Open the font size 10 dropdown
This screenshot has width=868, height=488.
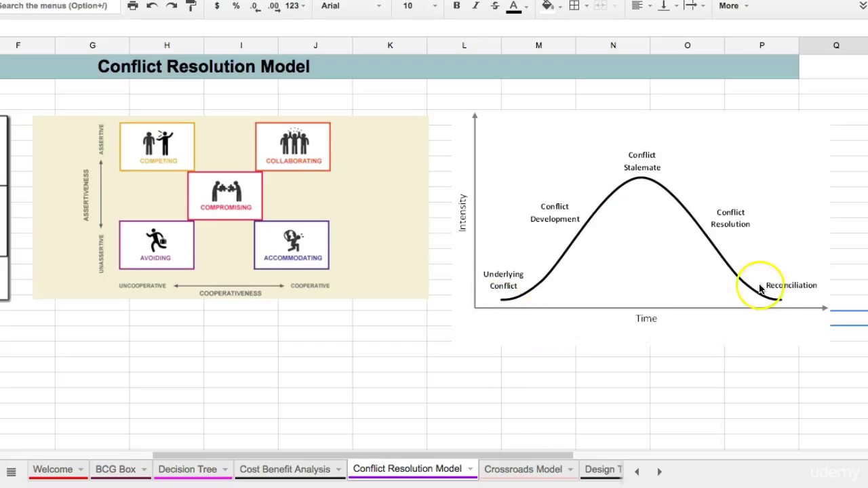[420, 5]
